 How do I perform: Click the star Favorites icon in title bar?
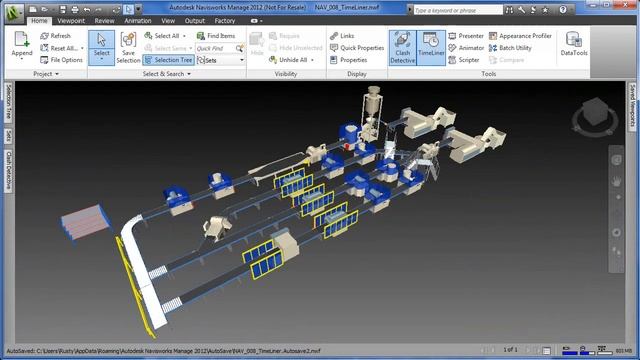click(545, 10)
